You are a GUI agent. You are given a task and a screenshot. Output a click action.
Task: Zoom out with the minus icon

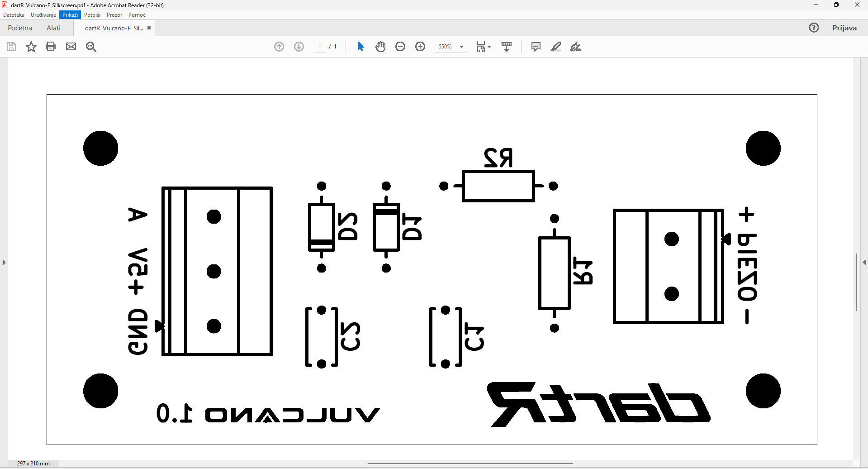click(400, 47)
